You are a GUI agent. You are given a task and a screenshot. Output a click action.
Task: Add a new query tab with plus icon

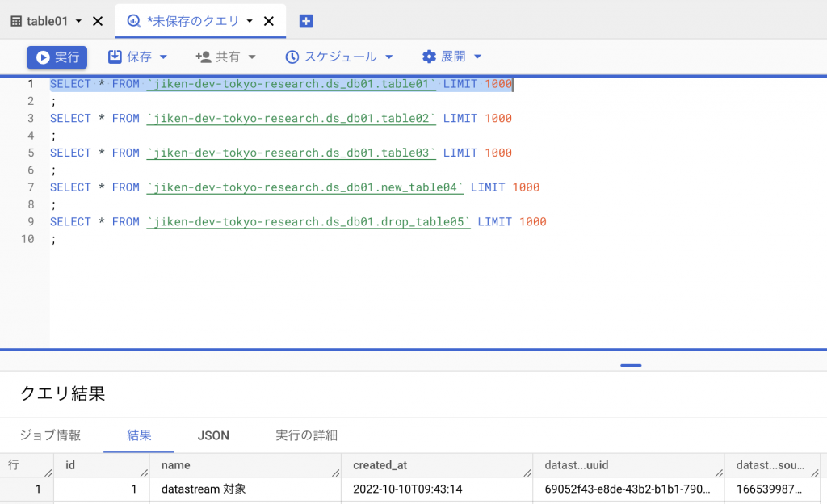(306, 21)
